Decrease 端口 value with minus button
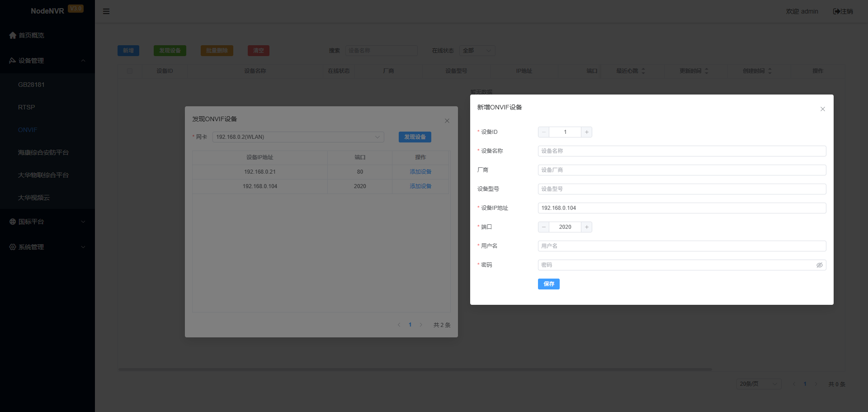868x412 pixels. coord(544,227)
